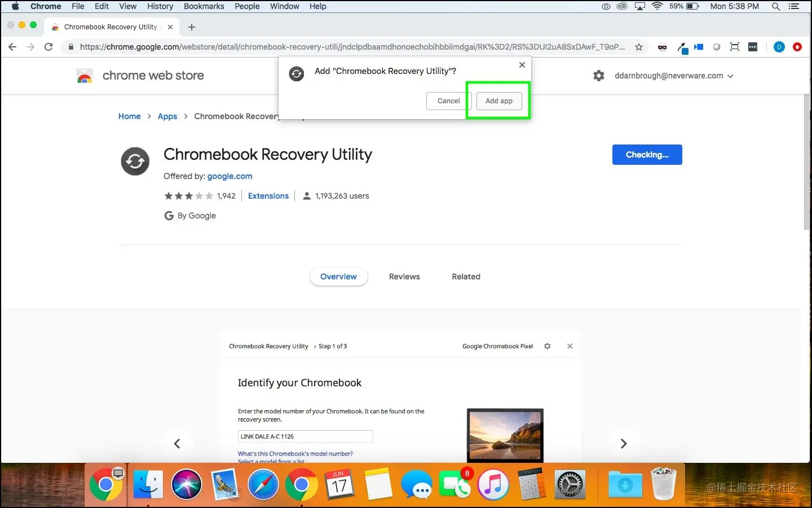Go to Home breadcrumb link
The width and height of the screenshot is (812, 508).
click(x=129, y=116)
